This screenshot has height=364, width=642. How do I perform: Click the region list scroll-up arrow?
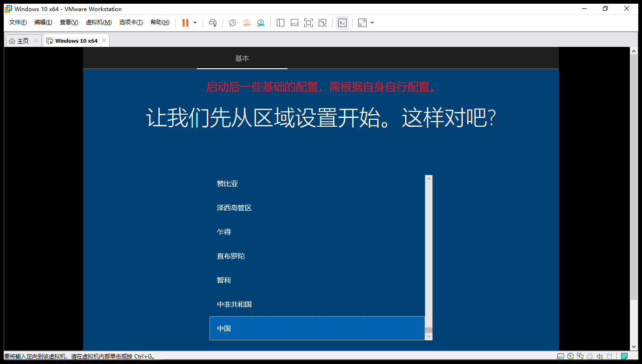pyautogui.click(x=429, y=179)
